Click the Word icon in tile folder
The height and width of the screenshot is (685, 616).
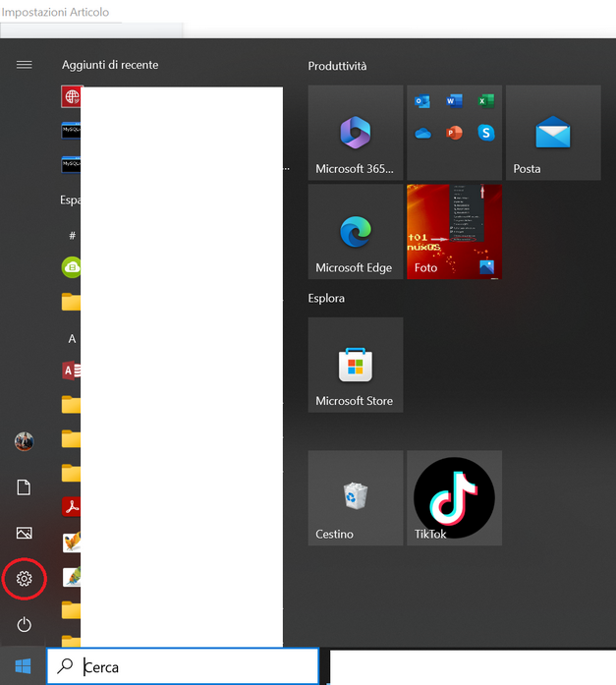coord(454,101)
